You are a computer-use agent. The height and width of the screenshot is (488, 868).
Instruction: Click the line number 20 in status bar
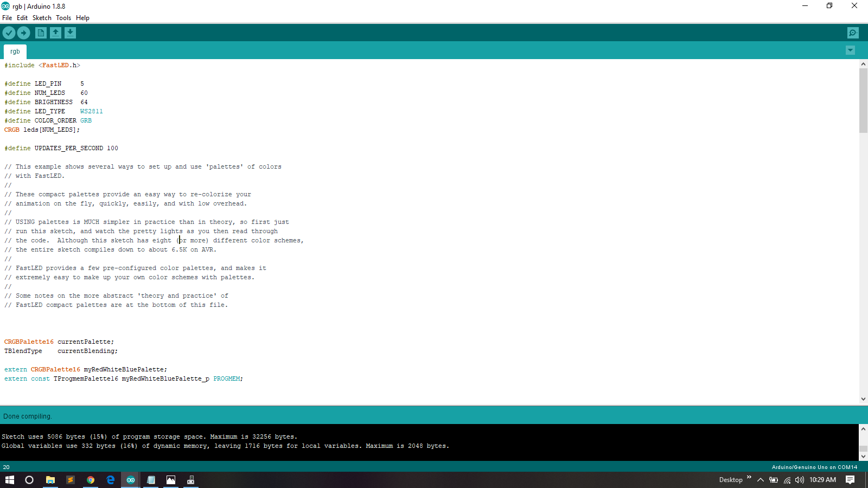tap(7, 467)
